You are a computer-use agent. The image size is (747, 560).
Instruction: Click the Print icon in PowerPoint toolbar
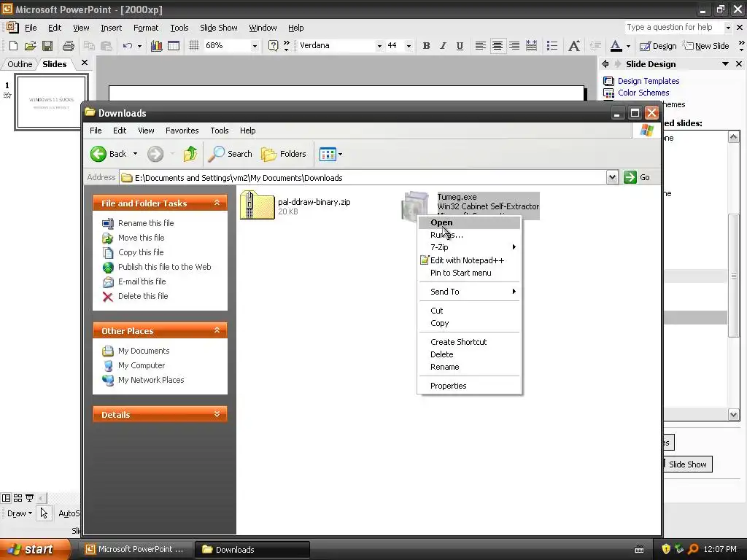tap(69, 46)
